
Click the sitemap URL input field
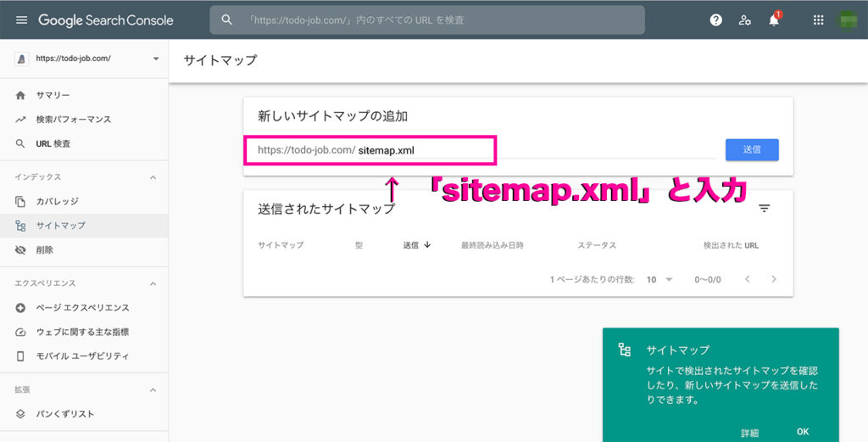pyautogui.click(x=536, y=150)
